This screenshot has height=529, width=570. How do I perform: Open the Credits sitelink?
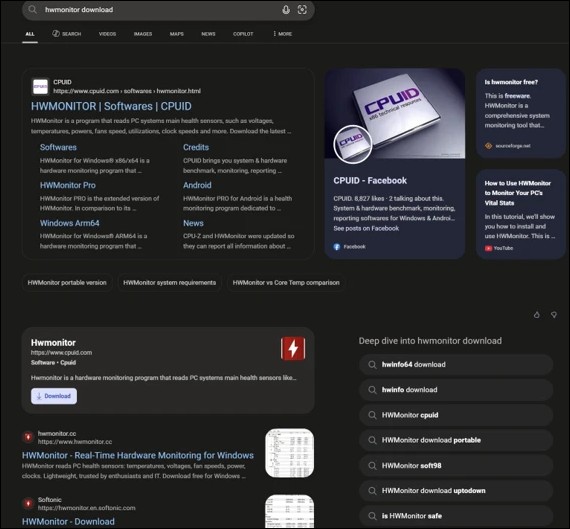pos(196,147)
